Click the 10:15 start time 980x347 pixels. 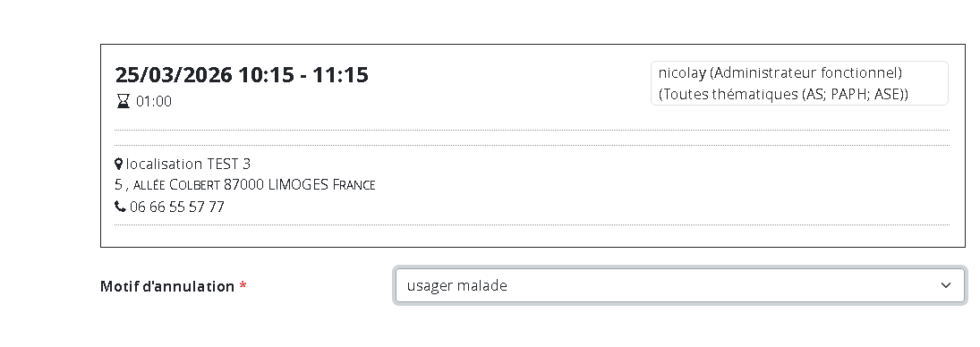tap(266, 75)
